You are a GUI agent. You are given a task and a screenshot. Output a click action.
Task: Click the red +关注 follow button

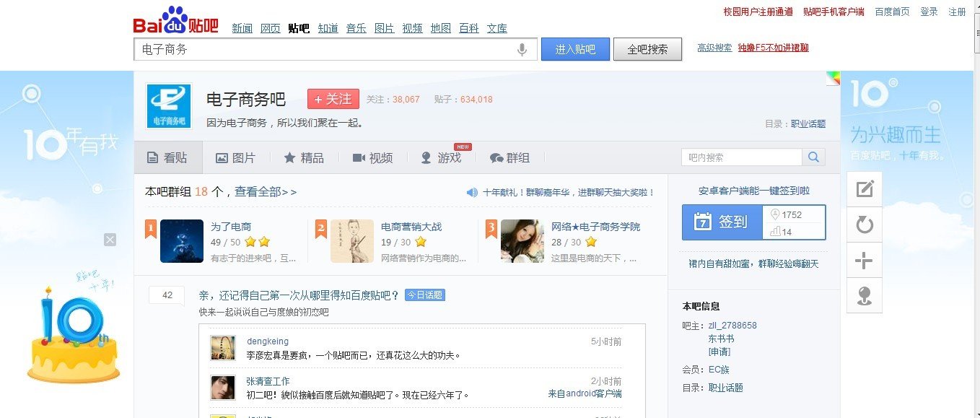pyautogui.click(x=333, y=99)
